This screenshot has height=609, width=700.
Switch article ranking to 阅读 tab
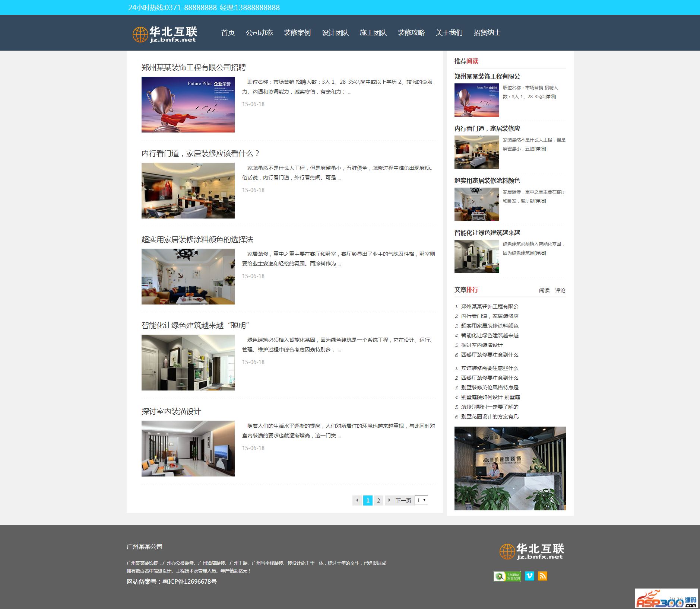pos(544,290)
